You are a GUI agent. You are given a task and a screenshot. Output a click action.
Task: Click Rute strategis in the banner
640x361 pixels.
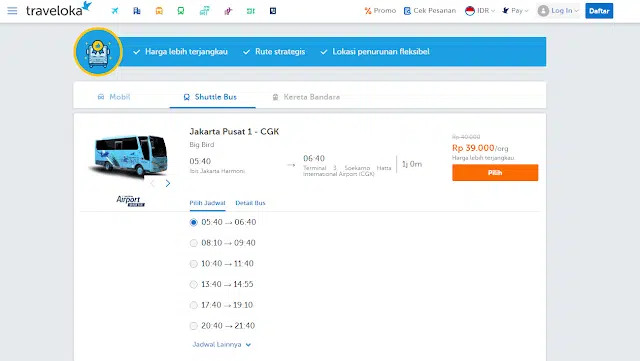(x=280, y=52)
